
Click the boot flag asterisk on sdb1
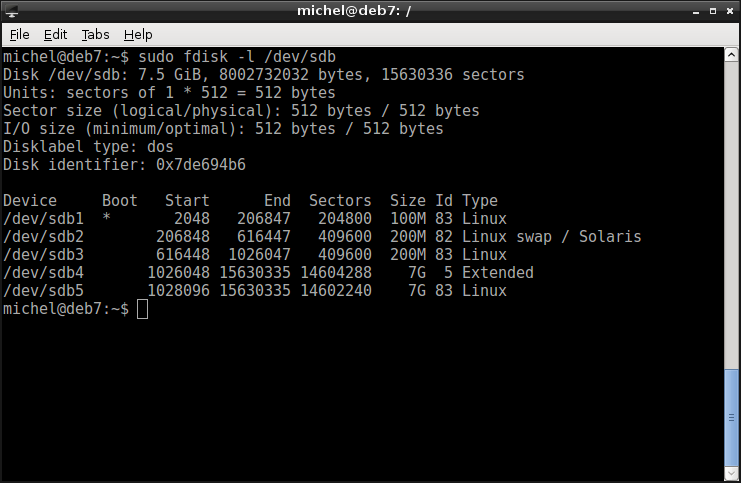point(106,217)
